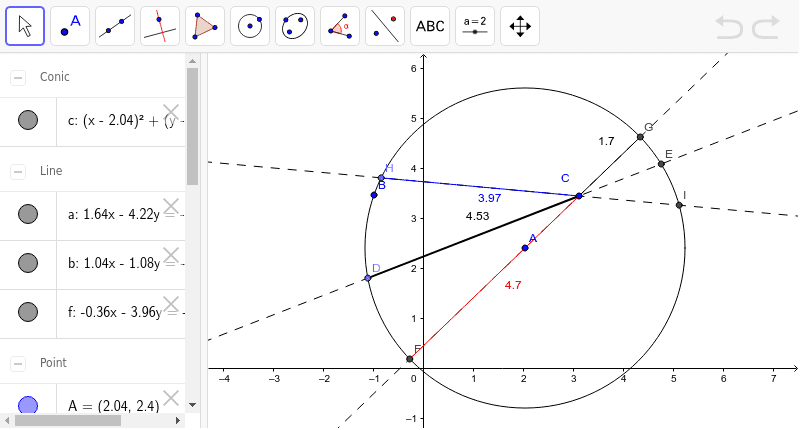Click the Line group heading
The image size is (800, 430).
pos(51,171)
